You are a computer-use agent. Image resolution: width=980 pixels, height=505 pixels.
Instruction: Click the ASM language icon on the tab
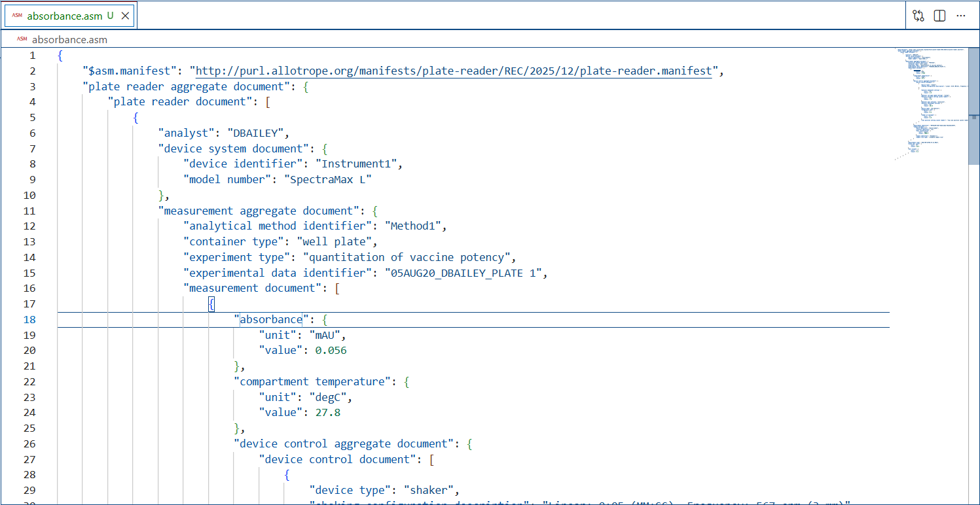tap(18, 15)
